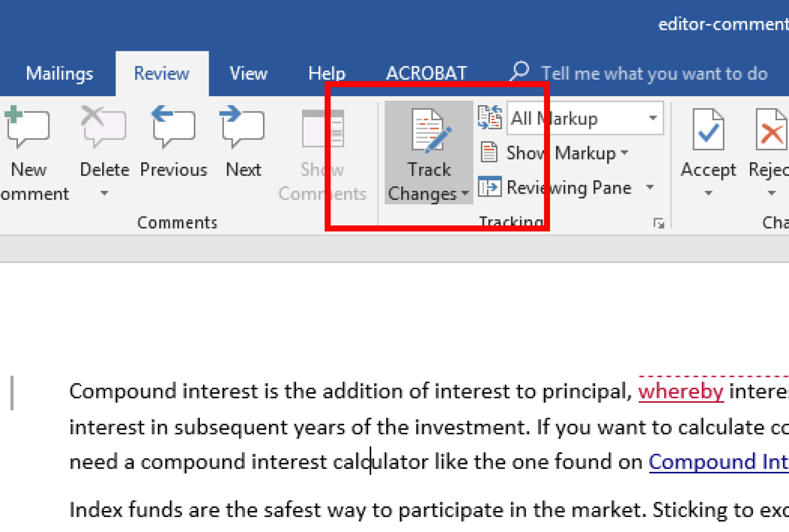Screen dimensions: 789x532
Task: Open the Track Changes dropdown arrow
Action: click(465, 195)
